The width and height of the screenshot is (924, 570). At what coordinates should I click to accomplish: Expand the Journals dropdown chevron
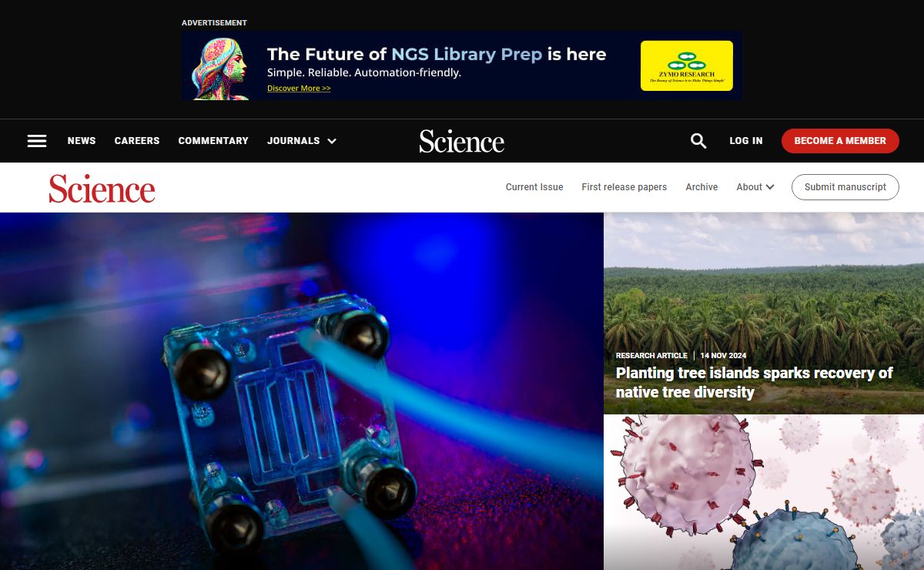point(332,141)
